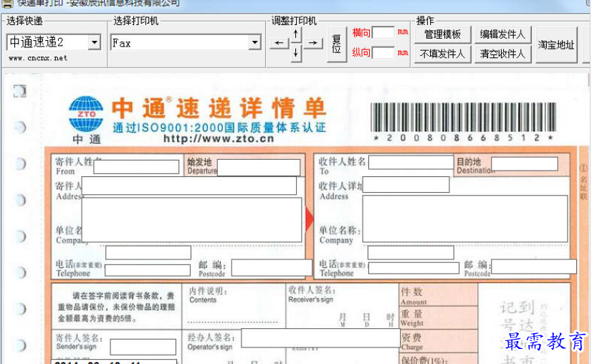
Task: Click the ZTO globe logo
Action: pos(86,115)
